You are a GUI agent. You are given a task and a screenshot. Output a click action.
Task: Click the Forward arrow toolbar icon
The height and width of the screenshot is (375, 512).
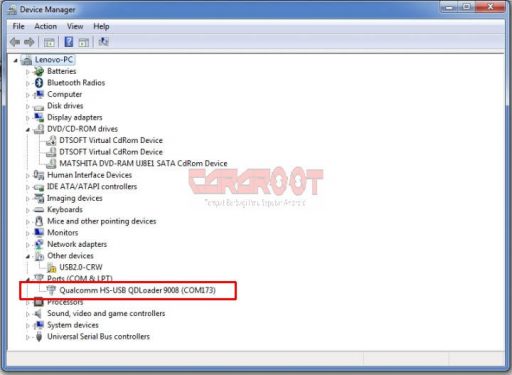point(29,42)
